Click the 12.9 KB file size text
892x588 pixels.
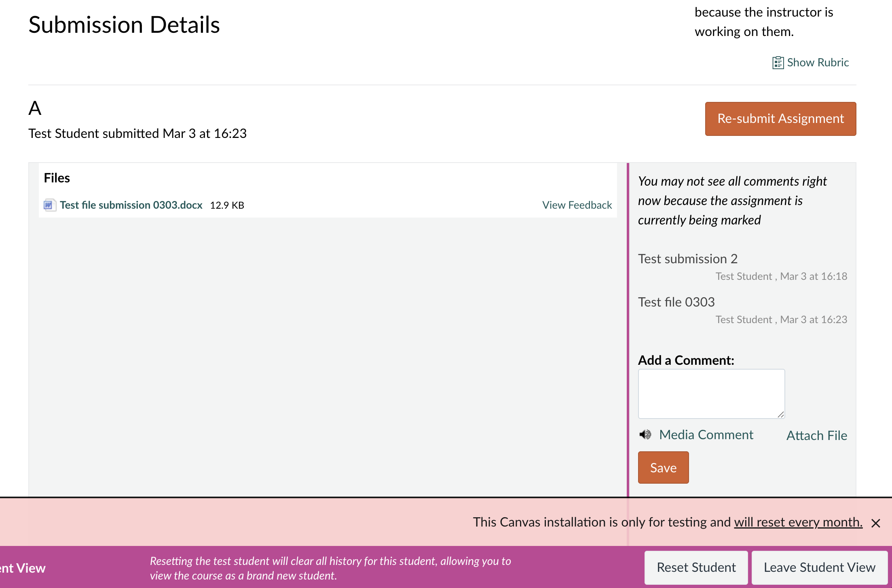point(227,205)
